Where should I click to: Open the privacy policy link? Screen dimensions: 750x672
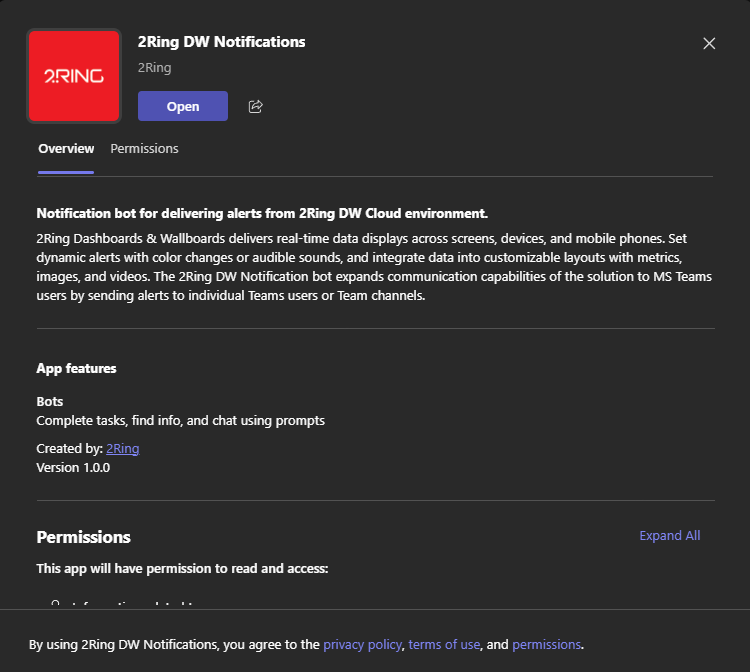362,645
